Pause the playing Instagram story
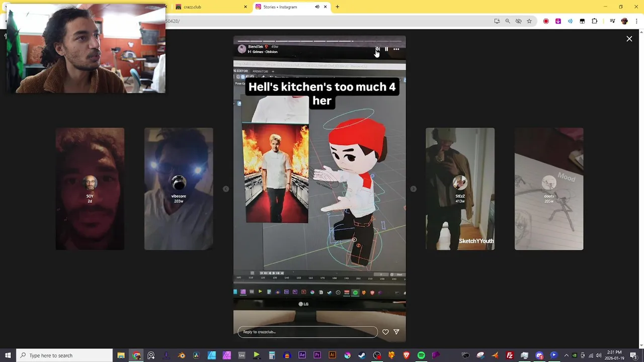The height and width of the screenshot is (362, 644). click(x=386, y=49)
